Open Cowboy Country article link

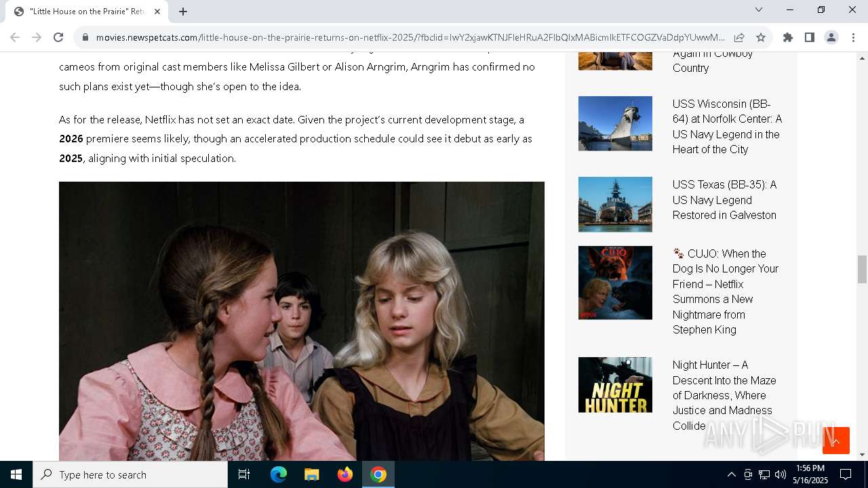(x=713, y=61)
